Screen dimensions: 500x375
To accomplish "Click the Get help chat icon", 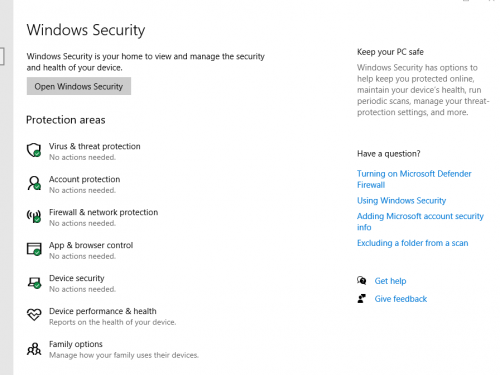I will [362, 281].
